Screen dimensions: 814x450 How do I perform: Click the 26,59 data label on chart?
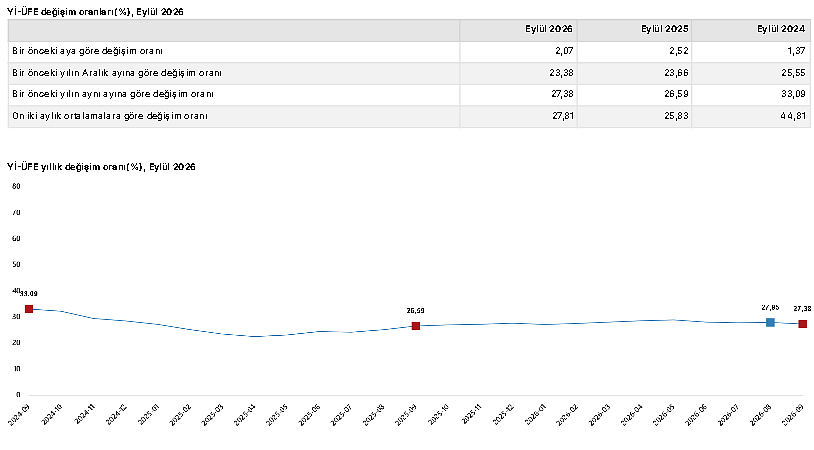pos(415,311)
